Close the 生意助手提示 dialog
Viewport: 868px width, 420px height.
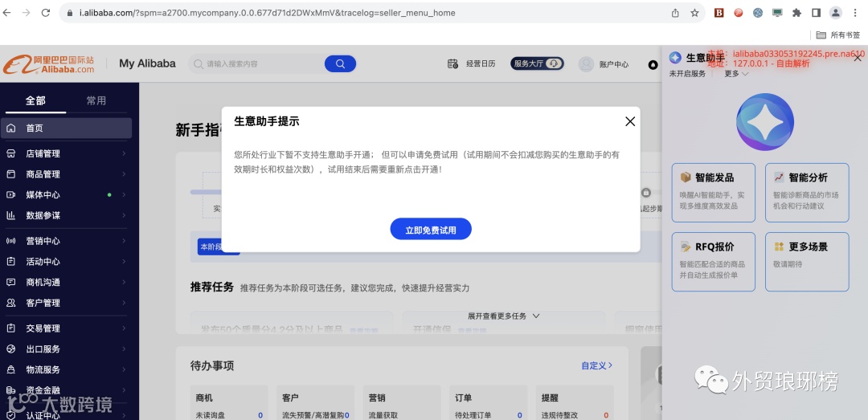pos(630,122)
